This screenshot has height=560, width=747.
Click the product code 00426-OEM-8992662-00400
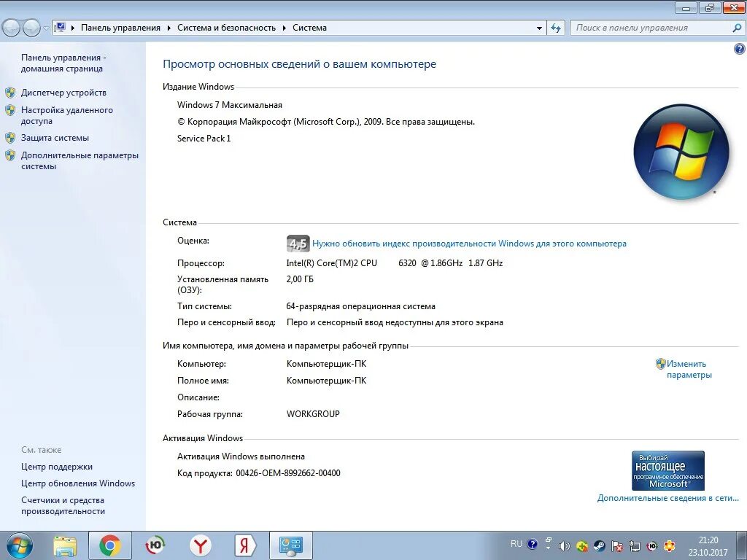coord(288,472)
